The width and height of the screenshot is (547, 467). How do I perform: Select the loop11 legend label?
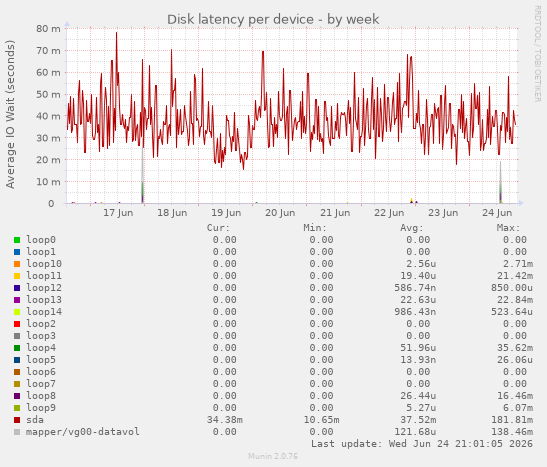click(x=44, y=276)
